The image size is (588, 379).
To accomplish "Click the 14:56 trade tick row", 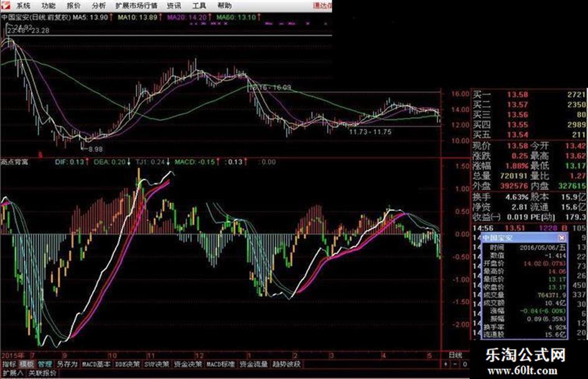I will coord(529,228).
